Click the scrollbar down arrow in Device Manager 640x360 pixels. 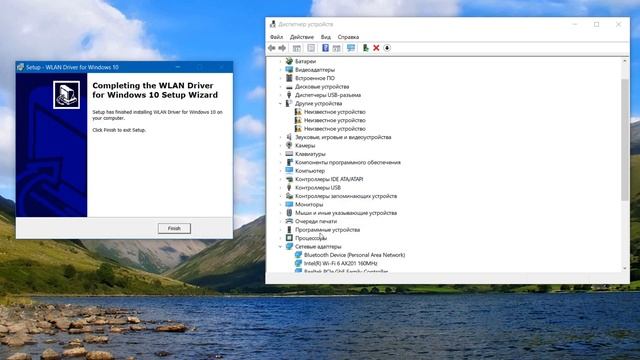coord(624,268)
